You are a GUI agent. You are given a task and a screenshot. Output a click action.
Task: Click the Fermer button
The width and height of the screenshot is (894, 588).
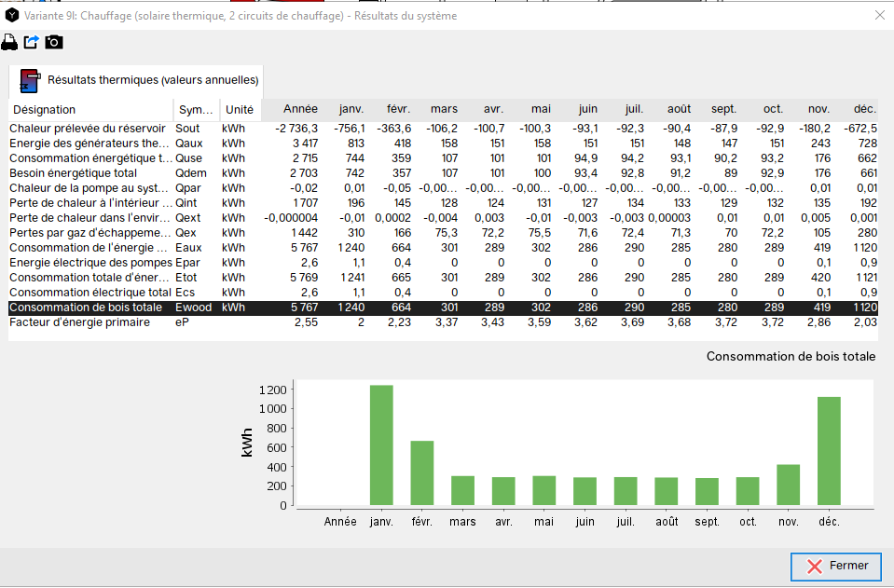pos(836,566)
